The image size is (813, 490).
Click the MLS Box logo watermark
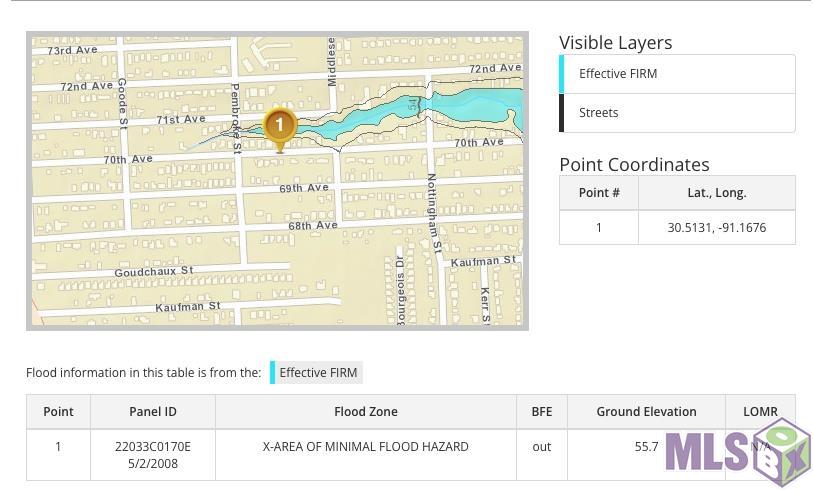[737, 453]
